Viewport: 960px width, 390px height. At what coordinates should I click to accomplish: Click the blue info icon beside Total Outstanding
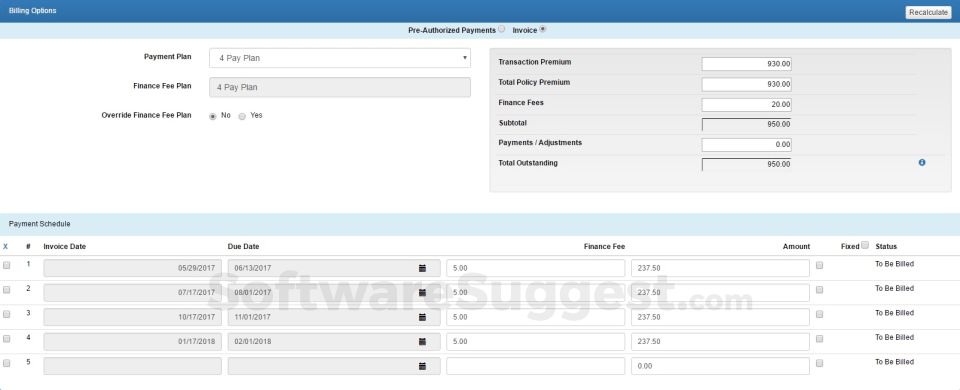point(922,162)
